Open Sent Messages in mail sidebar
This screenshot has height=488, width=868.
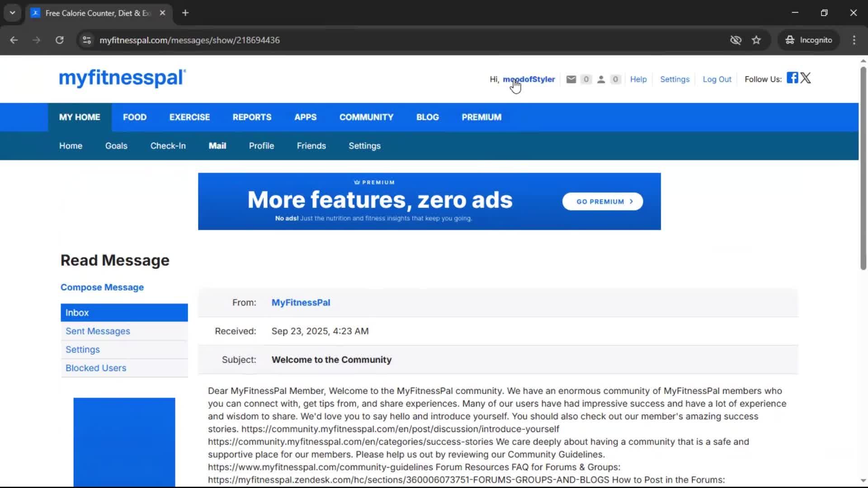coord(124,331)
